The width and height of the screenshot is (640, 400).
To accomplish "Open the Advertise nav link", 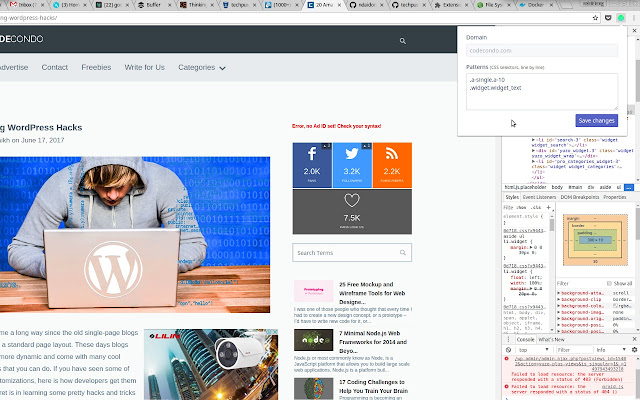I will (x=14, y=67).
